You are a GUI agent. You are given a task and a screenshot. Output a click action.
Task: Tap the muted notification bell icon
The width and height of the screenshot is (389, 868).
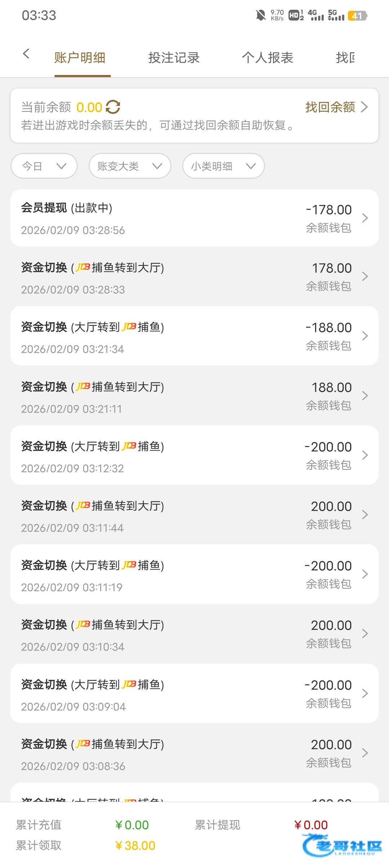click(260, 15)
